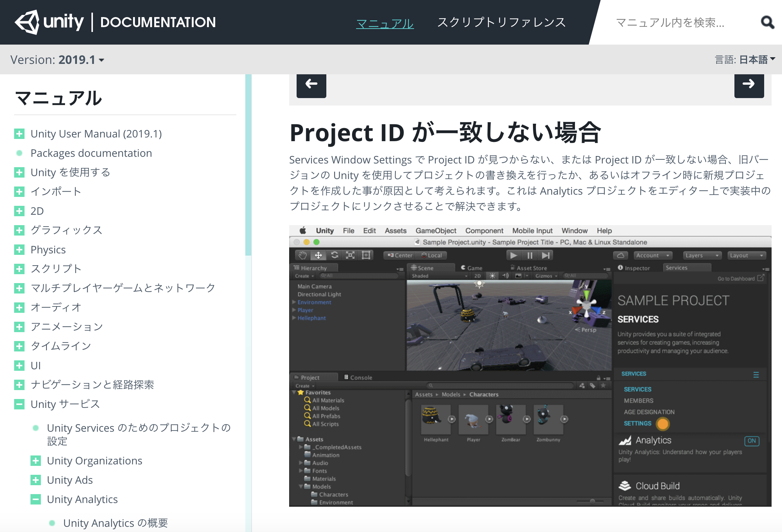Open the Layers dropdown
Image resolution: width=782 pixels, height=532 pixels.
(x=702, y=255)
